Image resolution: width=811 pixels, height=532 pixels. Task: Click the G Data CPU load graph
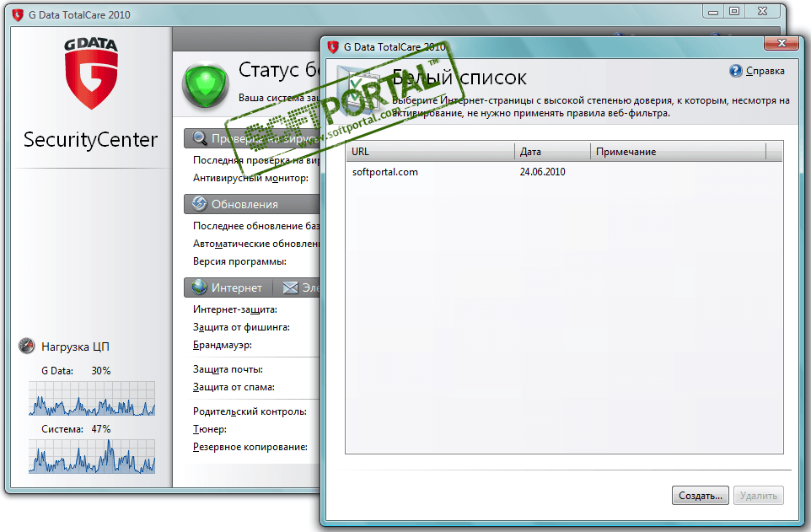[92, 399]
